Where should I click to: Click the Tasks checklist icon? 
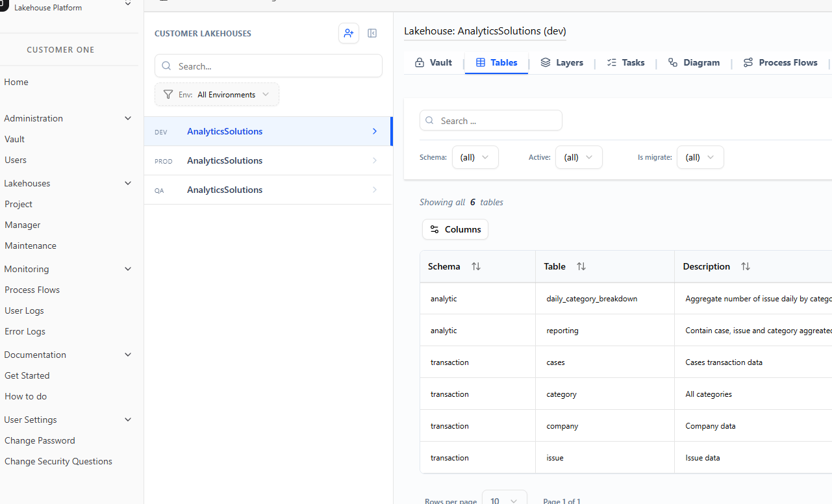tap(611, 62)
